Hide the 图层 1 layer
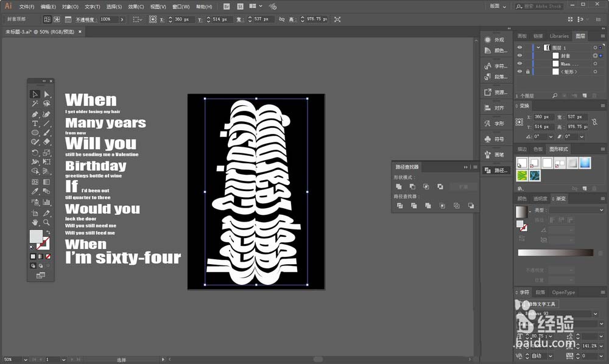 click(x=519, y=47)
